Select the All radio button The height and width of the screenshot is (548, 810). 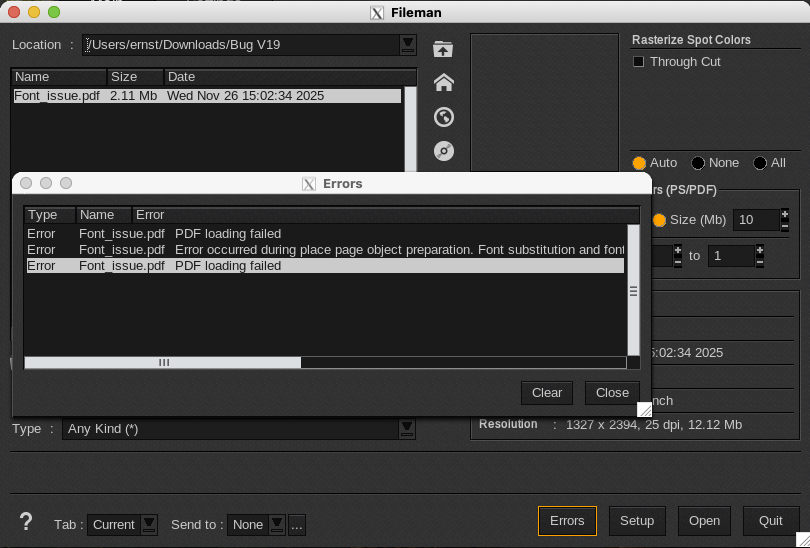[760, 163]
